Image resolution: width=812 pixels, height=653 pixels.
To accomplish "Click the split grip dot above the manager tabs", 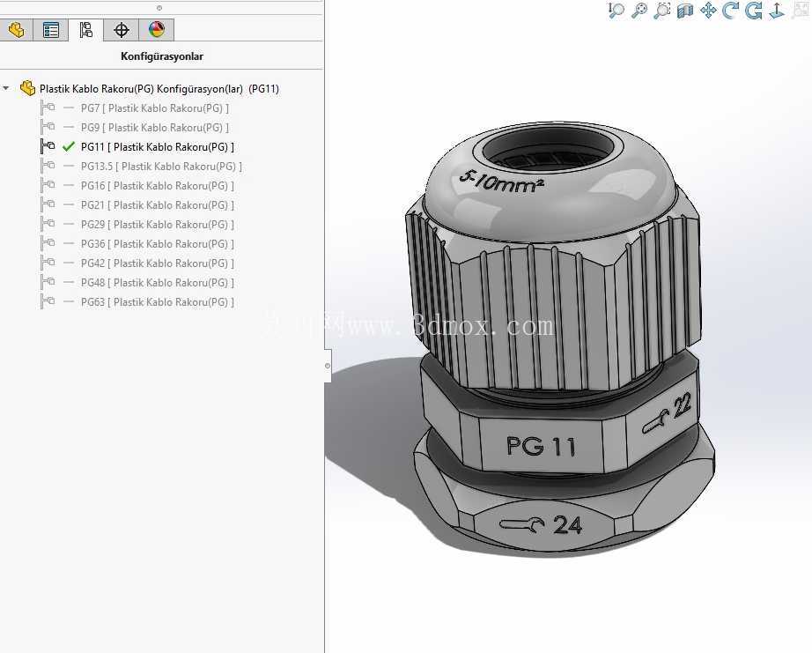I will (159, 8).
